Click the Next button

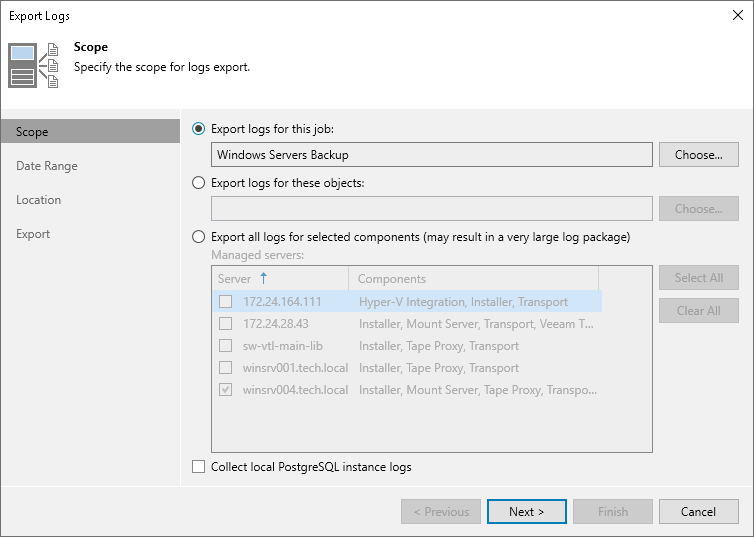(x=527, y=512)
